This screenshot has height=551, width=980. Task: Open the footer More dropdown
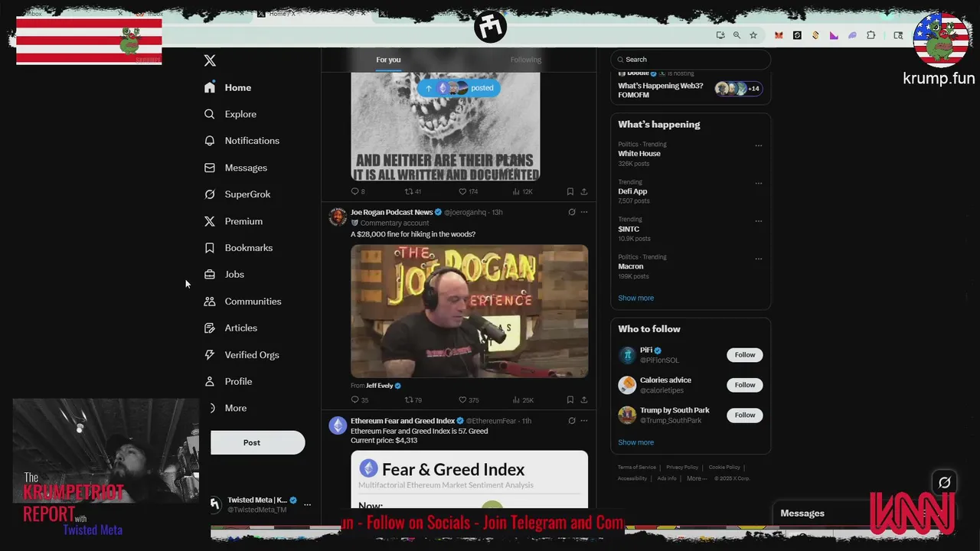tap(696, 478)
